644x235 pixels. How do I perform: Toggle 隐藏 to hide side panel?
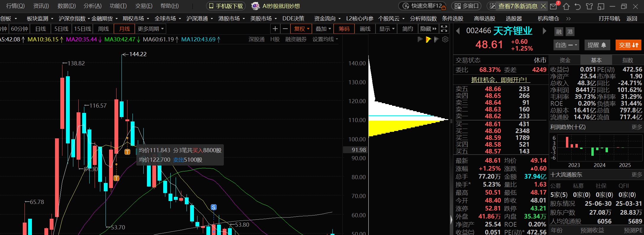coord(428,29)
